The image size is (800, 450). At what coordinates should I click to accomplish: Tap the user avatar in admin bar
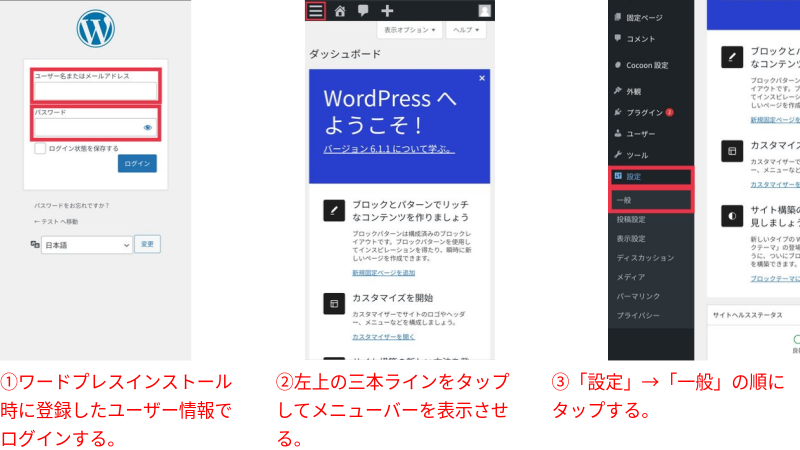[484, 11]
